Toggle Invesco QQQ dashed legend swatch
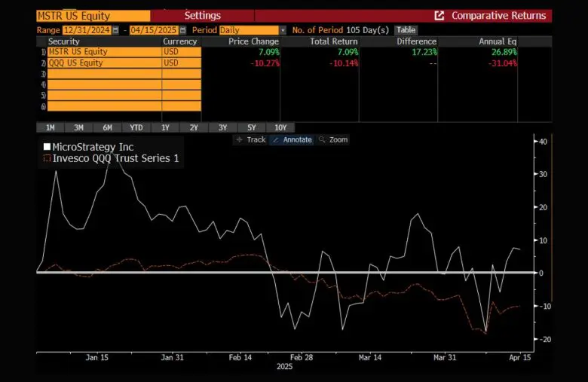588x382 pixels. 47,158
